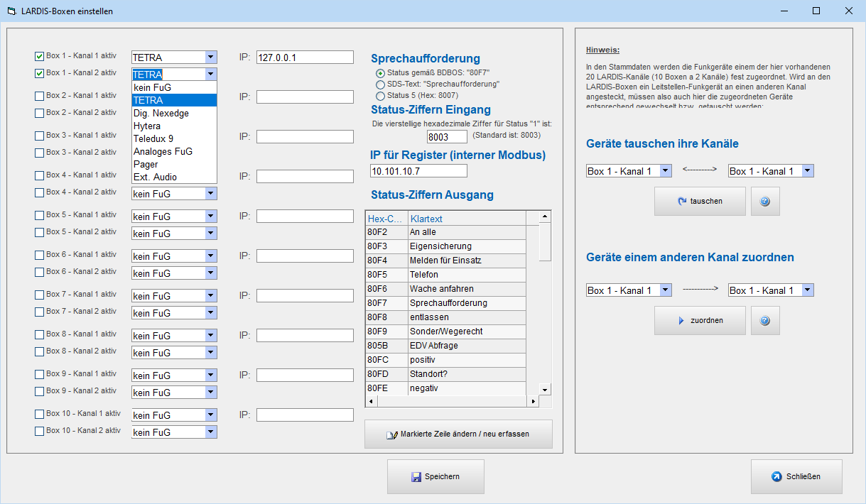This screenshot has height=504, width=866.
Task: Open the Box 1 - Kanal 1 device type dropdown
Action: (210, 57)
